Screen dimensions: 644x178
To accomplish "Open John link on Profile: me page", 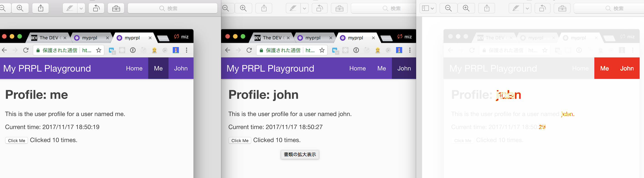I will [181, 68].
